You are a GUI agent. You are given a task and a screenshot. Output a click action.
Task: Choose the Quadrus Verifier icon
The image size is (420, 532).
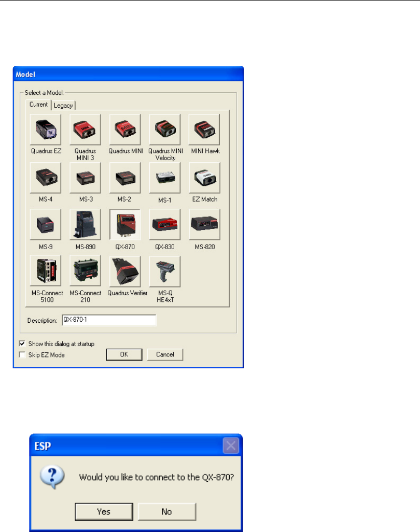click(x=125, y=271)
